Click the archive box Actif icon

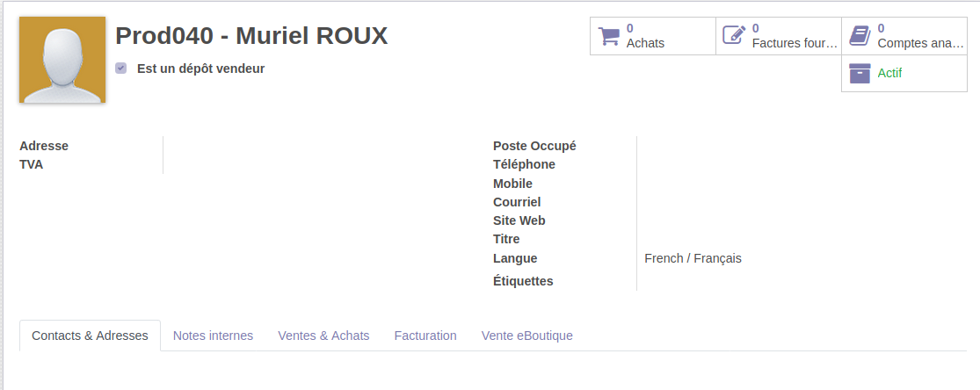point(860,74)
